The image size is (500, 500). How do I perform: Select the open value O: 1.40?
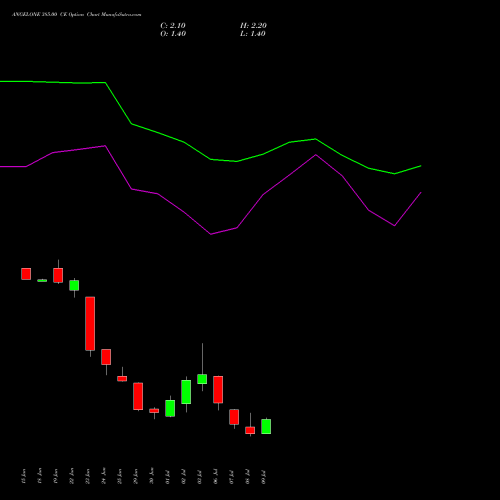click(x=173, y=34)
